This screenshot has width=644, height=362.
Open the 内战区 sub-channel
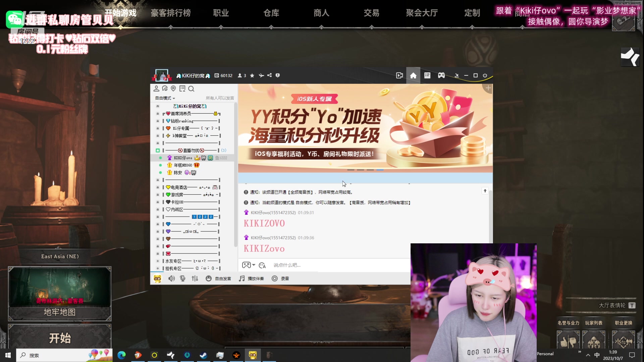coord(193,209)
